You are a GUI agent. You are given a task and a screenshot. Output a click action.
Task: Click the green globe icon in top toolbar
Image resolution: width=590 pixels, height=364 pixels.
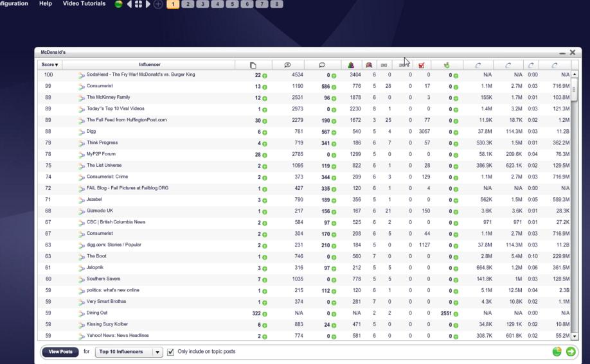pyautogui.click(x=118, y=4)
